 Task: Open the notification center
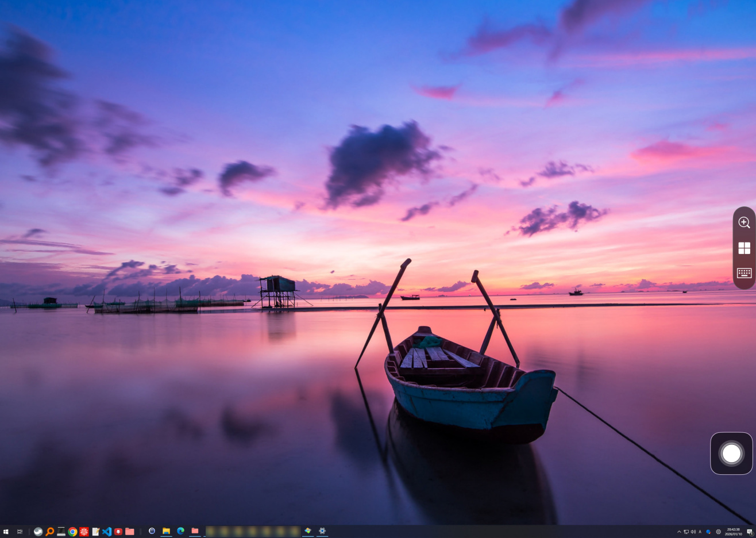[x=750, y=532]
